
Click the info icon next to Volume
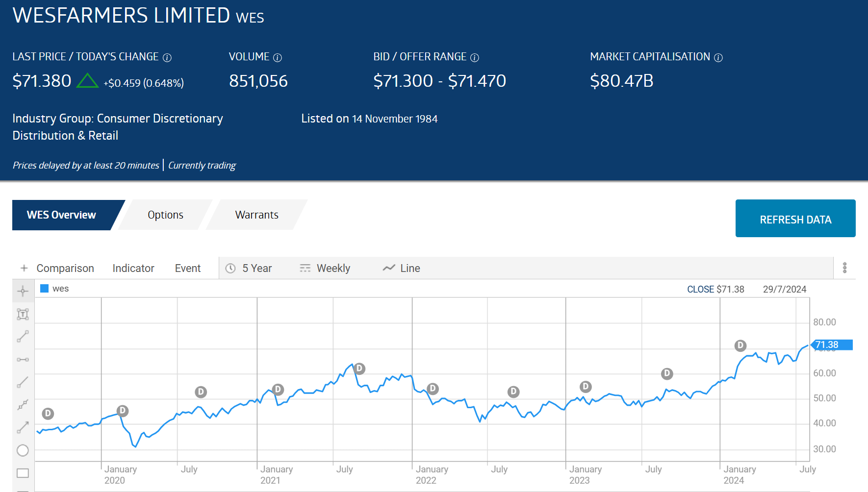tap(278, 58)
